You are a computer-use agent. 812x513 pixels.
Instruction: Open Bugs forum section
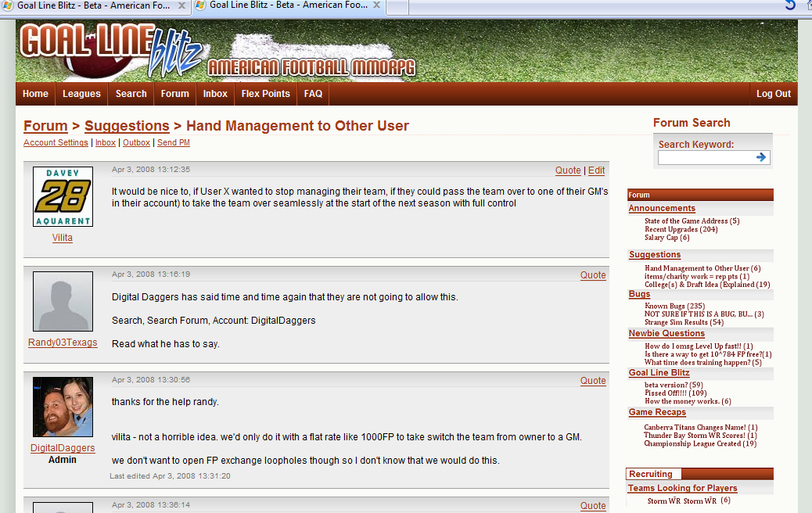[x=640, y=294]
